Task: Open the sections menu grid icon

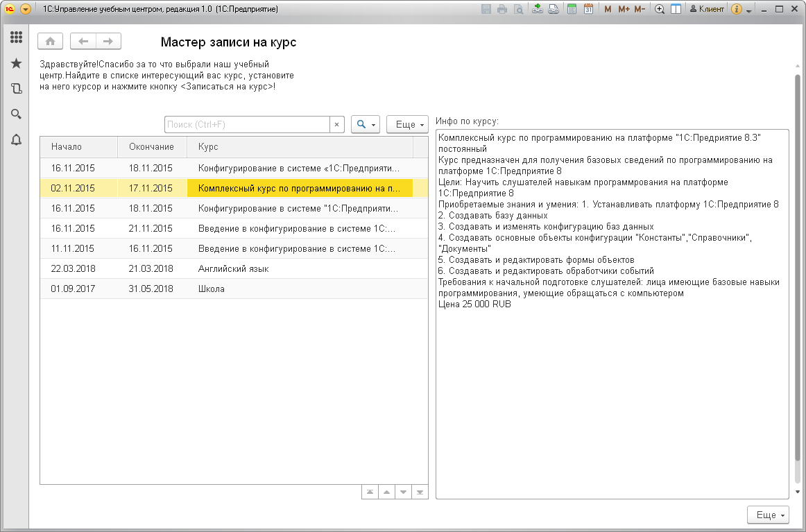Action: coord(16,37)
